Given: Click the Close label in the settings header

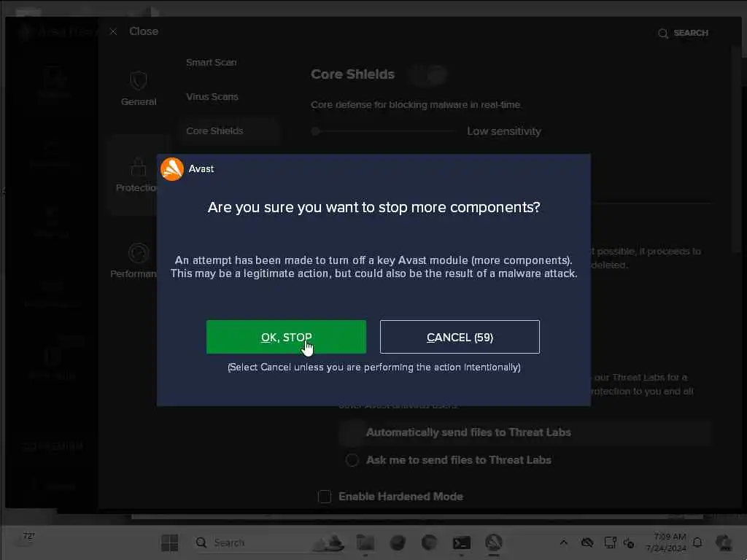Looking at the screenshot, I should point(144,31).
